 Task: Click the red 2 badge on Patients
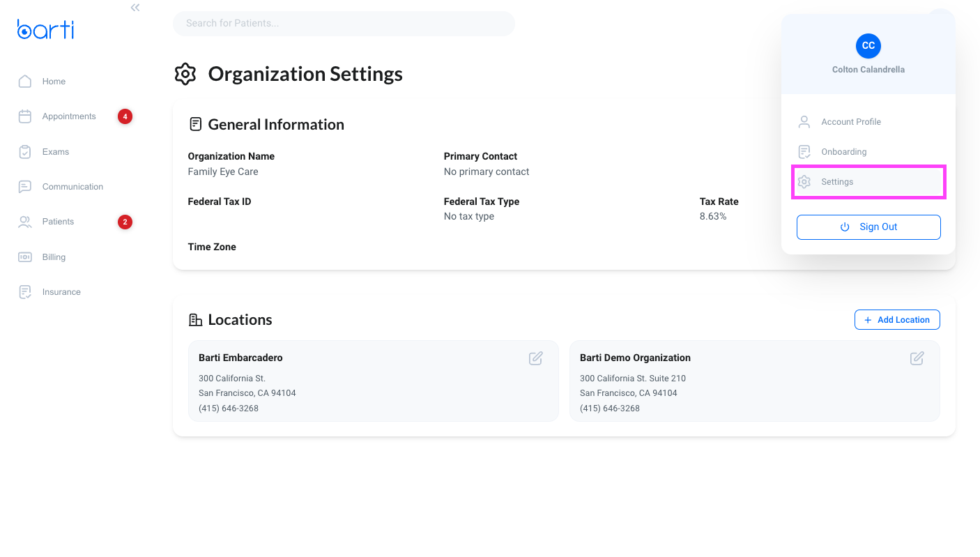[125, 222]
